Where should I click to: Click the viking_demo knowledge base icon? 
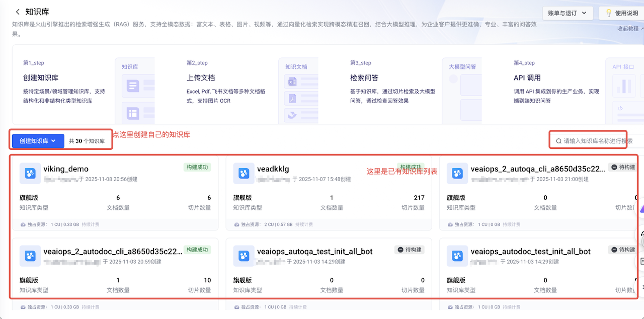click(30, 173)
